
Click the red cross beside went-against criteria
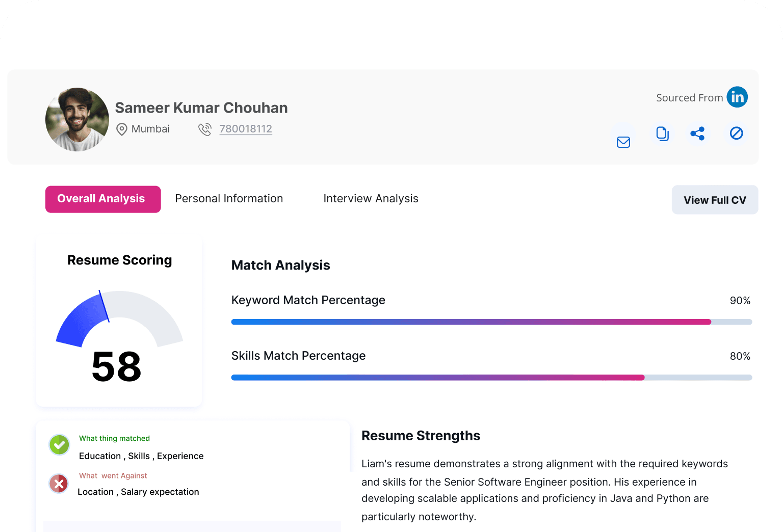pos(59,484)
